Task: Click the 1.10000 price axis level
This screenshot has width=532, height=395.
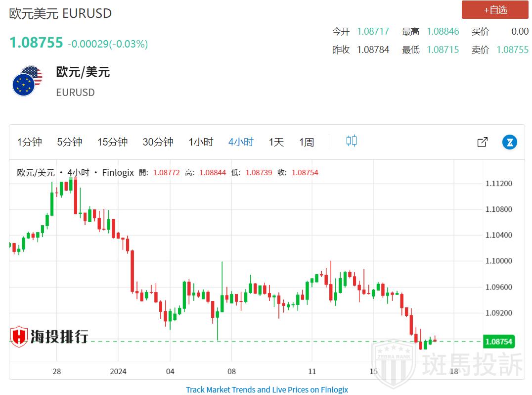Action: (498, 261)
